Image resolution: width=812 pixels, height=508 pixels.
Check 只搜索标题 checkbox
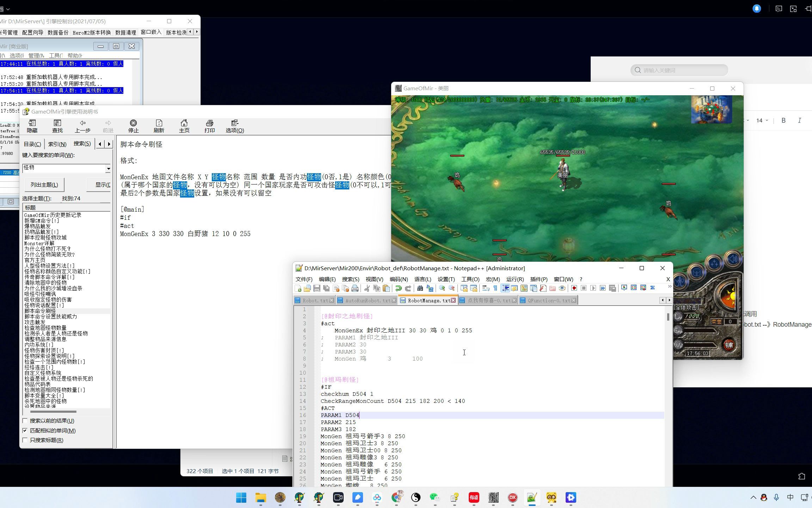(x=25, y=440)
